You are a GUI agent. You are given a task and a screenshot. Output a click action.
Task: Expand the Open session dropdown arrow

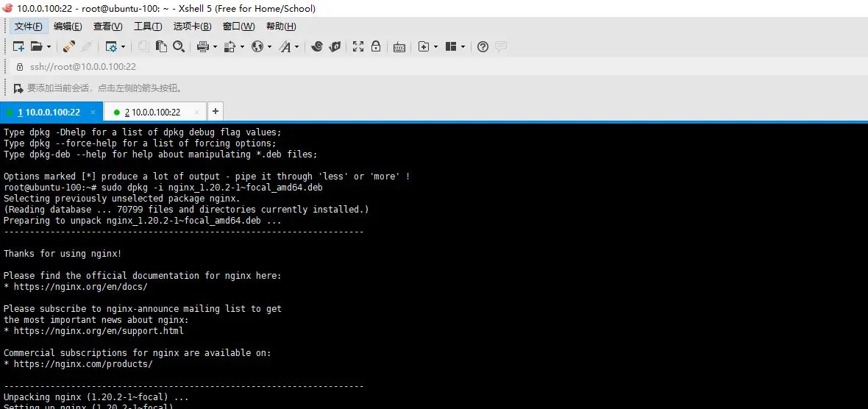[x=49, y=47]
